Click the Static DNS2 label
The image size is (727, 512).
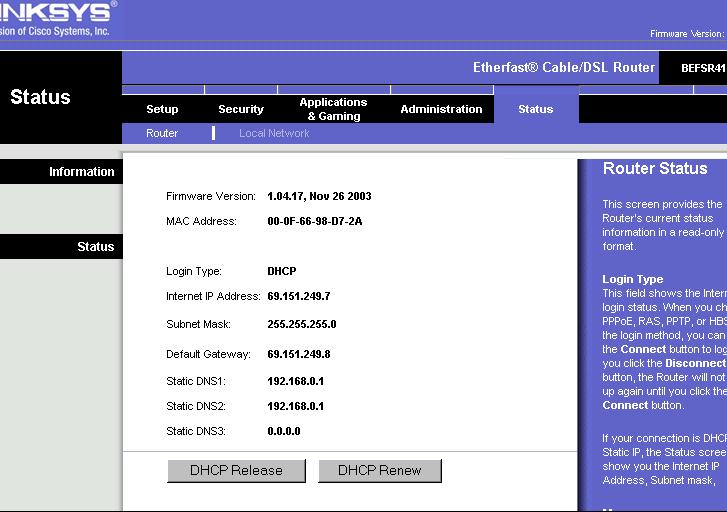point(196,406)
